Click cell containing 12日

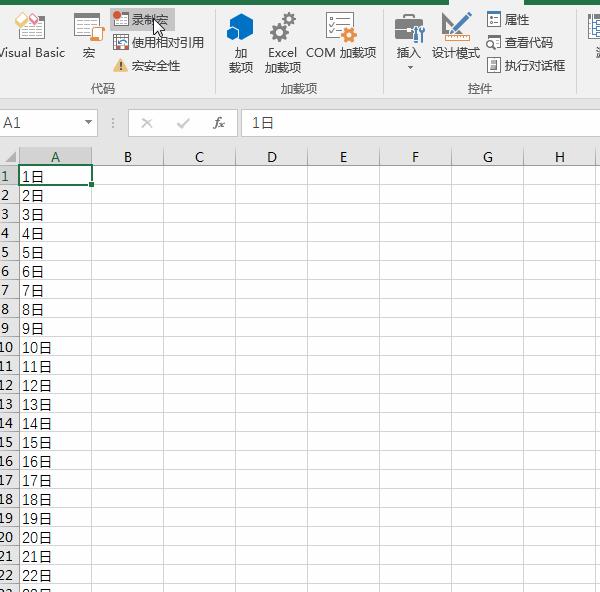pos(55,385)
